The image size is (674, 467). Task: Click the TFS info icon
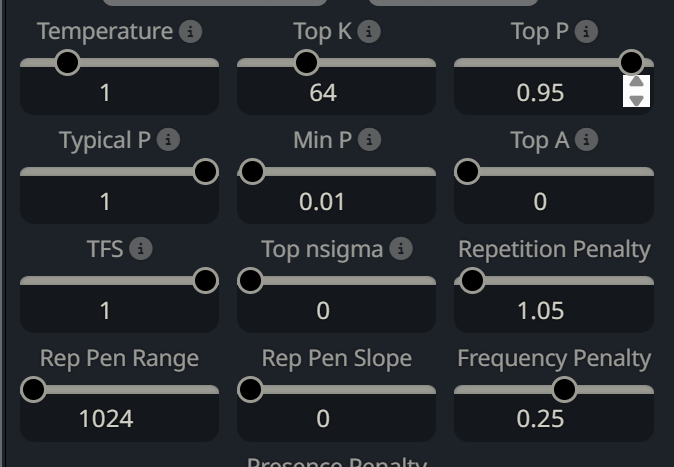tap(141, 249)
